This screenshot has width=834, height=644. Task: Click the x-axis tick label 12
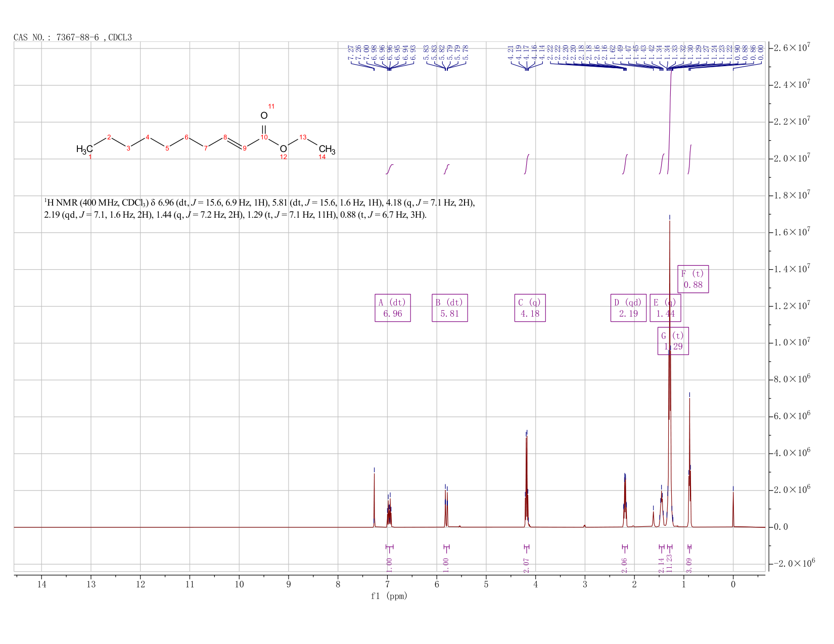coord(141,584)
